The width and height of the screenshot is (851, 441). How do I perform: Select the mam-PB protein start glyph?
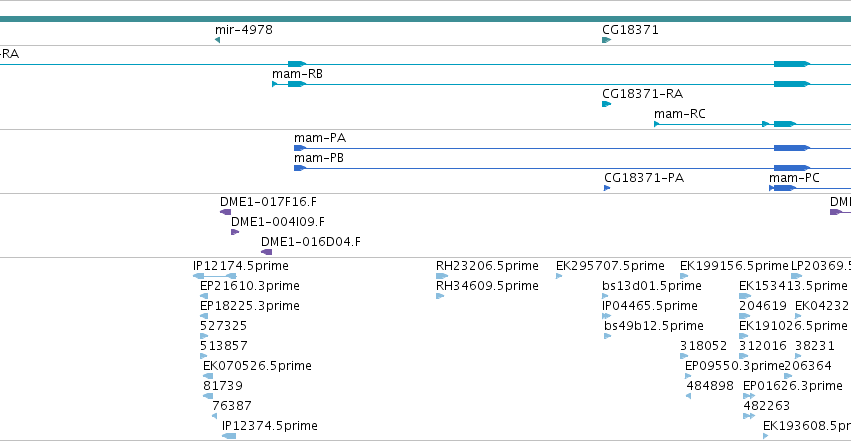[x=300, y=168]
